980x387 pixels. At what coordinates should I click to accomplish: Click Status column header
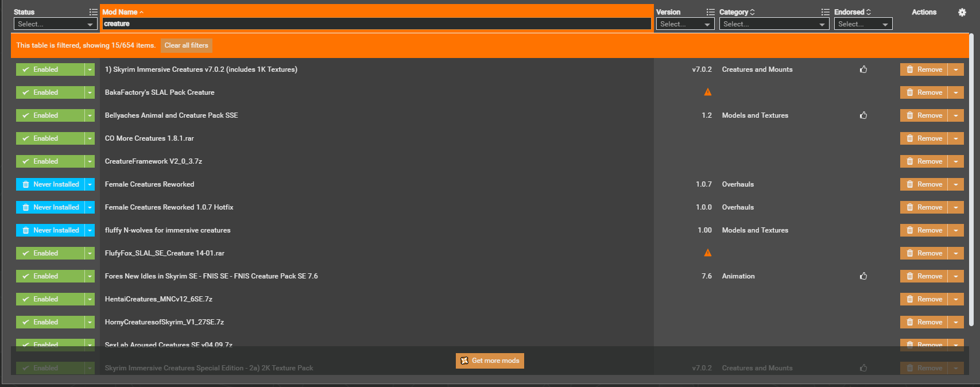(x=24, y=12)
